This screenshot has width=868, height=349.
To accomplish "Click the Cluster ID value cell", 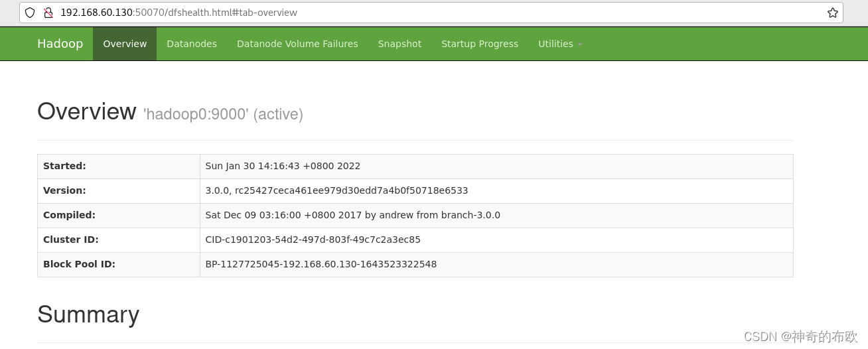I will point(496,240).
